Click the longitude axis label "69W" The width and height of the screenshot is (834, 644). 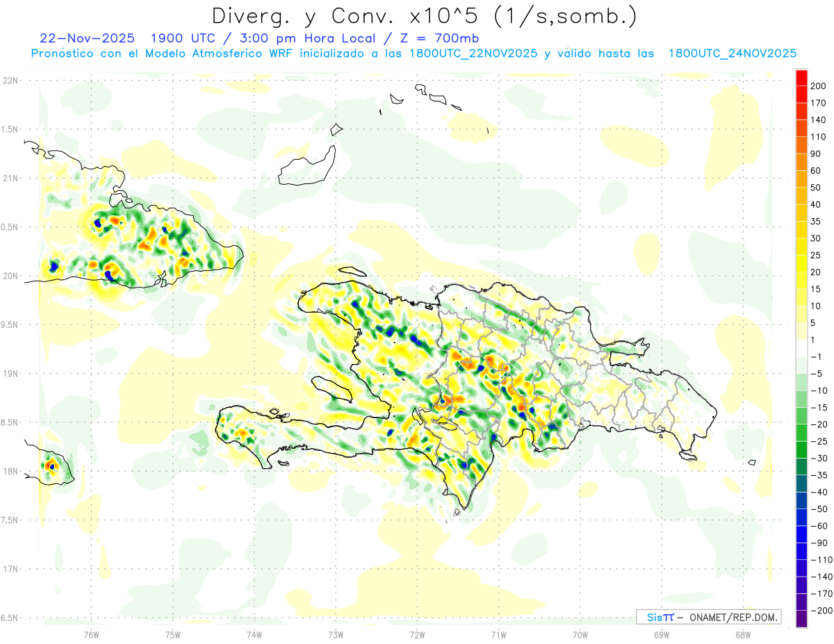coord(661,634)
